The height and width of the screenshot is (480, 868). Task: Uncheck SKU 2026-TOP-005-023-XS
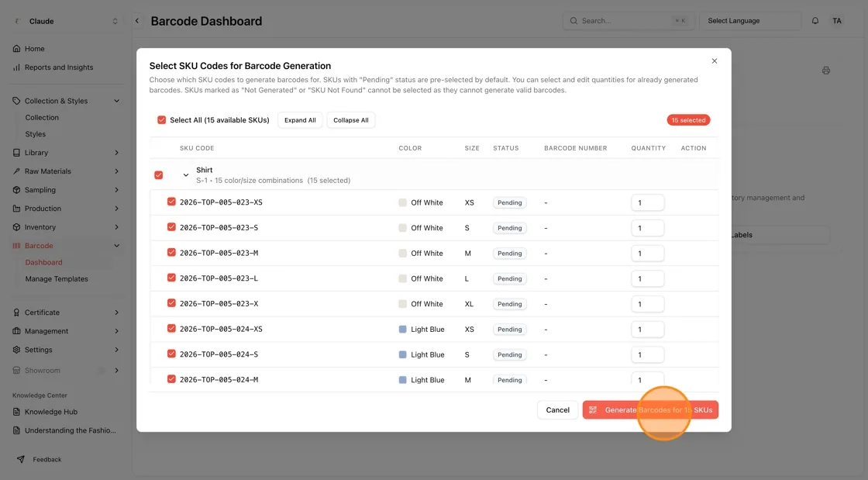(171, 202)
